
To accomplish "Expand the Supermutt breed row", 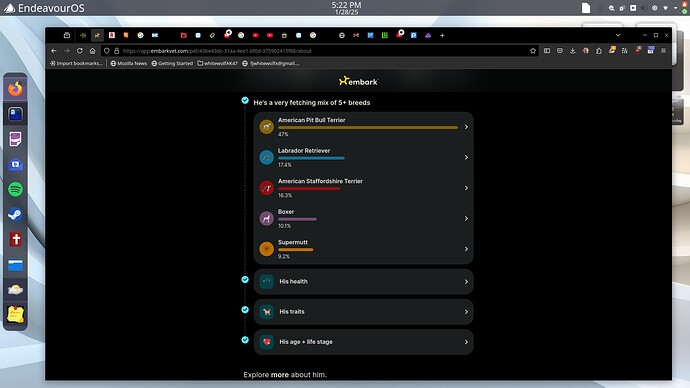I will click(x=363, y=249).
